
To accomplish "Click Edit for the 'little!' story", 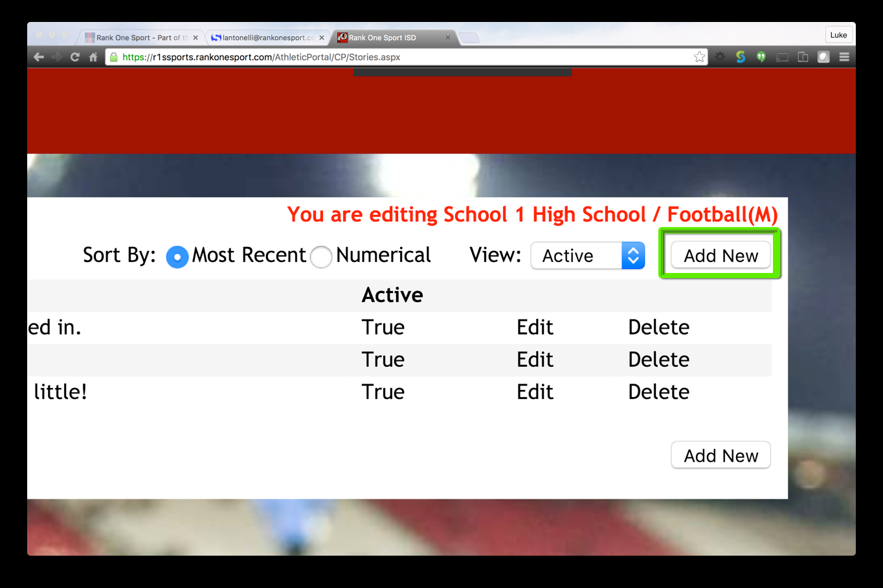I will pyautogui.click(x=535, y=392).
